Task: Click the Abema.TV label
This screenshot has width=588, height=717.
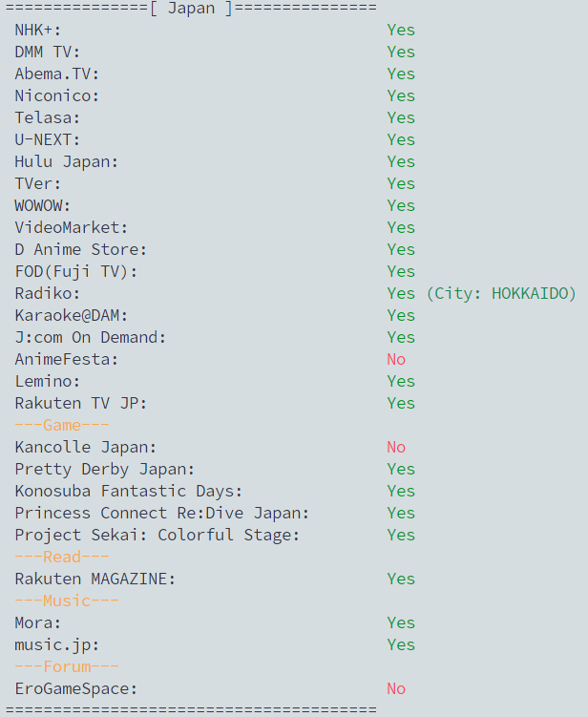Action: tap(57, 74)
